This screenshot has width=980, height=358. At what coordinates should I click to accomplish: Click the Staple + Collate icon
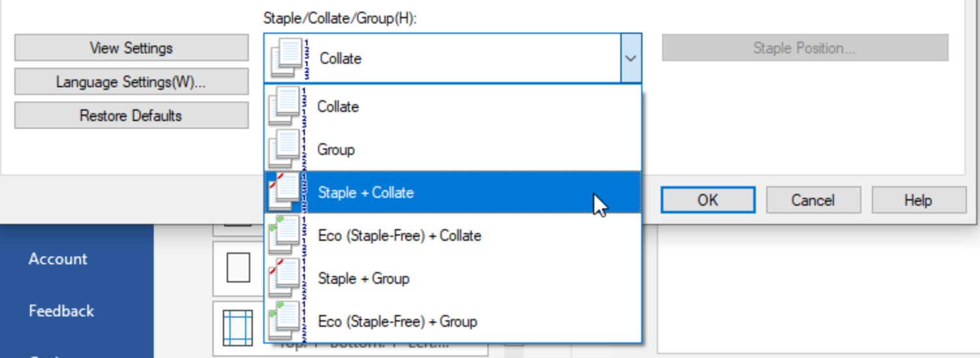pos(287,193)
